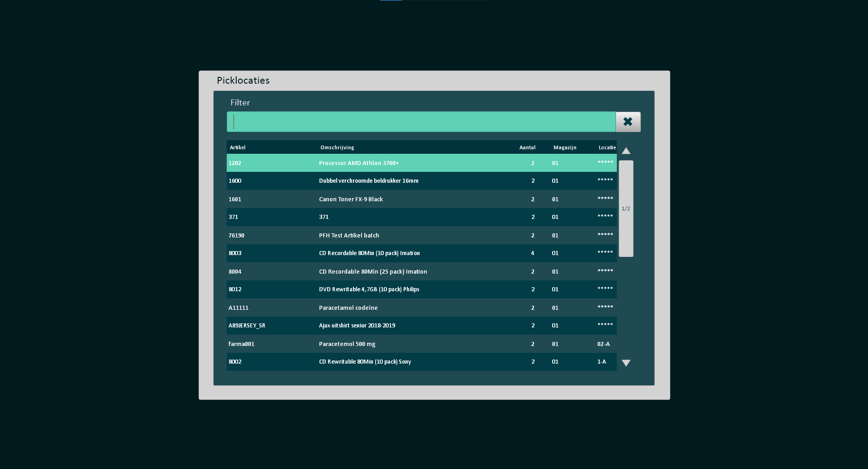Choose the Paracetemol 500 mg row

[x=421, y=344]
